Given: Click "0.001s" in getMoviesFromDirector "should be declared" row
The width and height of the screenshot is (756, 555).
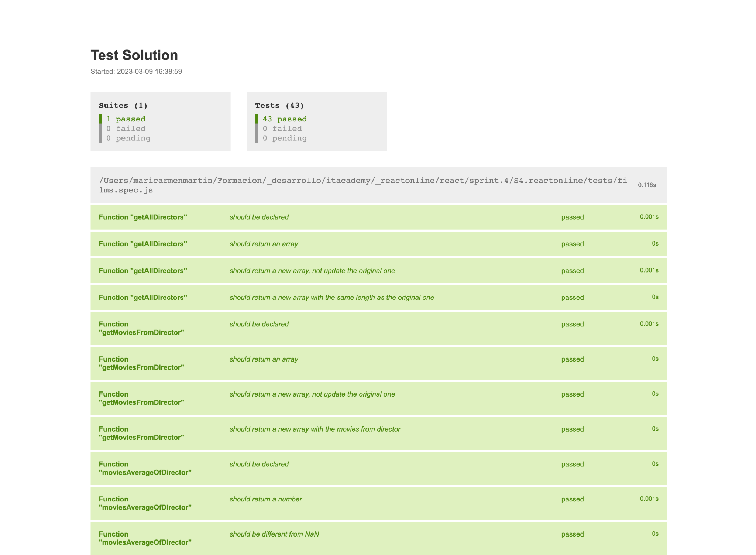Looking at the screenshot, I should coord(649,324).
